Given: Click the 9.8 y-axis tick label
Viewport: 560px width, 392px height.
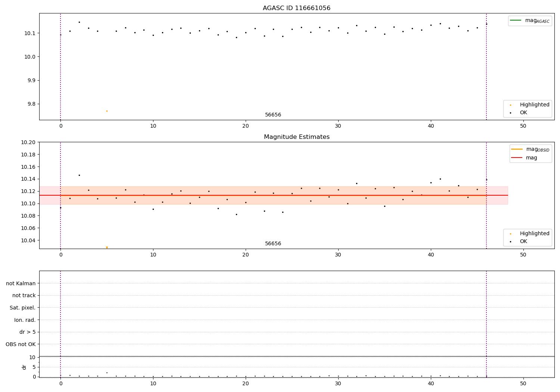Looking at the screenshot, I should click(31, 104).
